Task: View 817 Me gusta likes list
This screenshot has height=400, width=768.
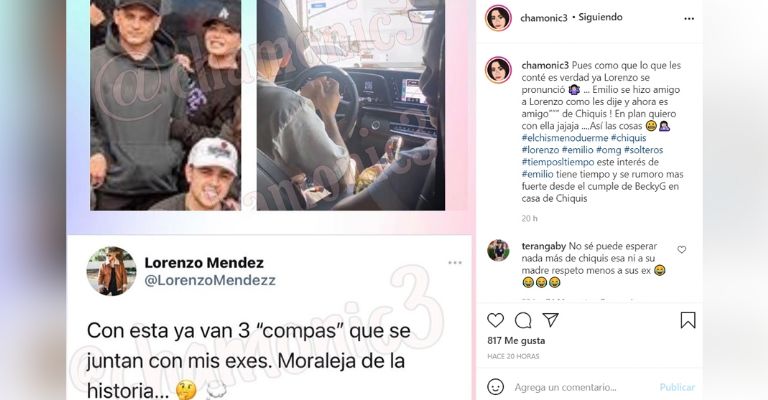Action: pyautogui.click(x=516, y=340)
